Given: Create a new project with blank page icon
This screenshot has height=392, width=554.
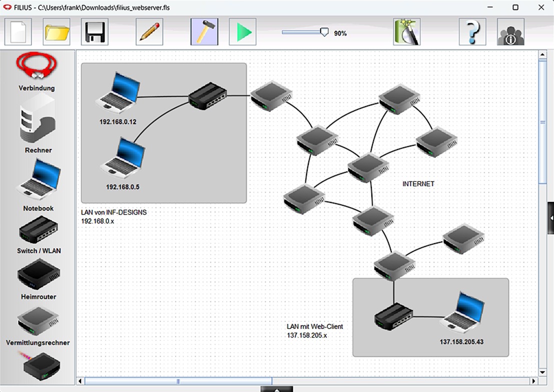Looking at the screenshot, I should (x=18, y=32).
